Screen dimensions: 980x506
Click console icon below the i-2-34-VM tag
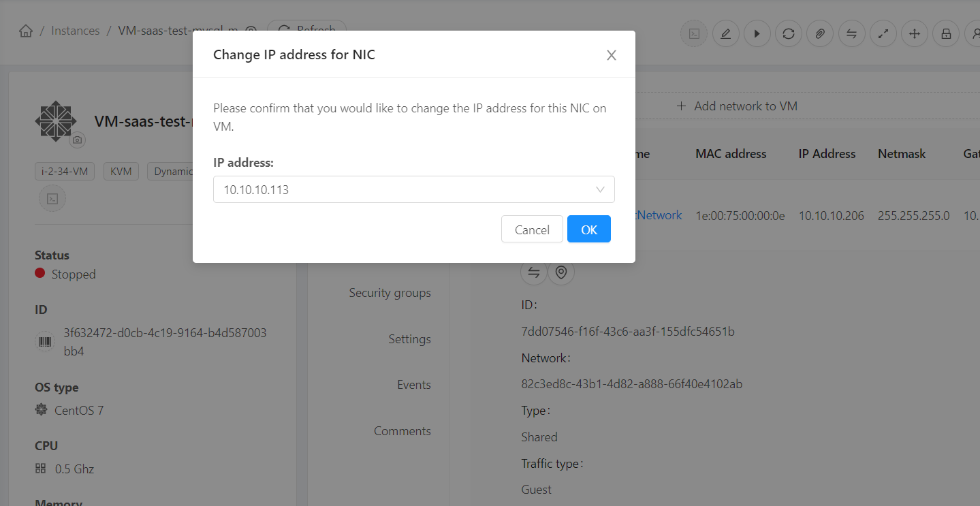[52, 199]
